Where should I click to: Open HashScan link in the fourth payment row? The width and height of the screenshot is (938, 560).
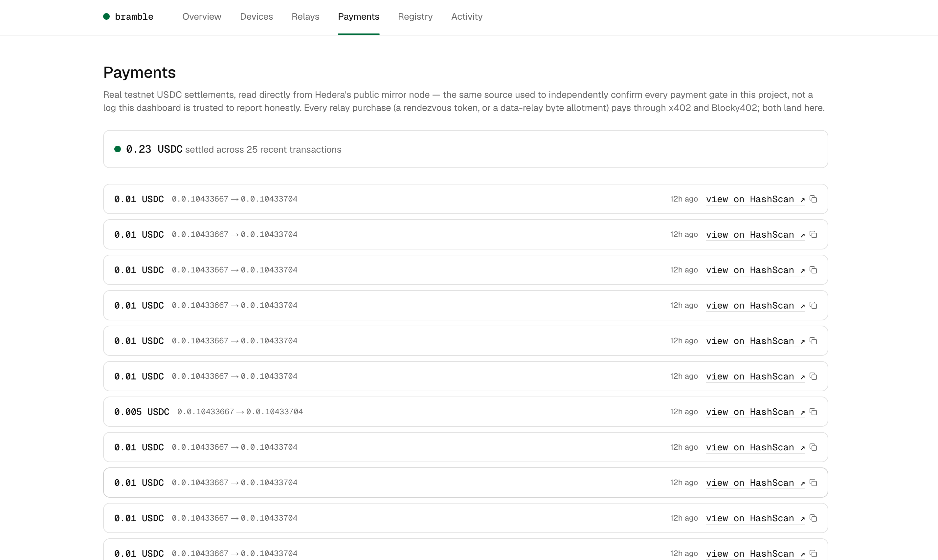[755, 305]
